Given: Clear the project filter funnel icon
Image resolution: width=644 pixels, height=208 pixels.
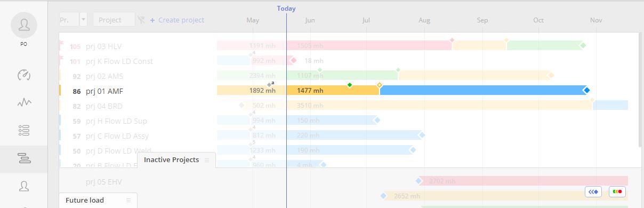Looking at the screenshot, I should coord(141,20).
